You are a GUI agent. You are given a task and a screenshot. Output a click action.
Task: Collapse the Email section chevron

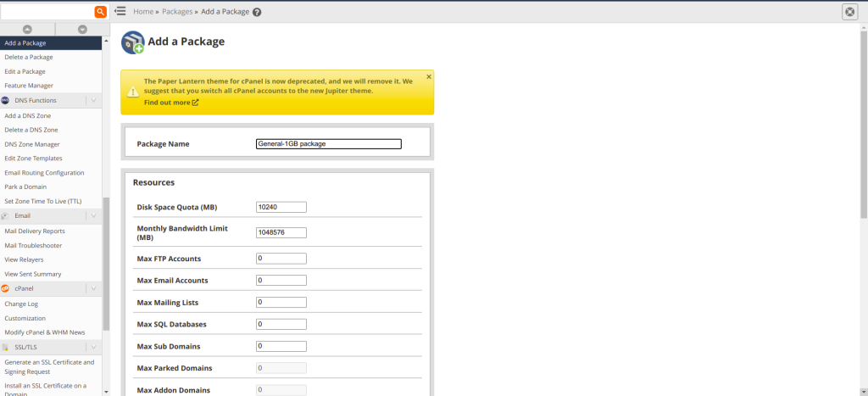(x=93, y=215)
